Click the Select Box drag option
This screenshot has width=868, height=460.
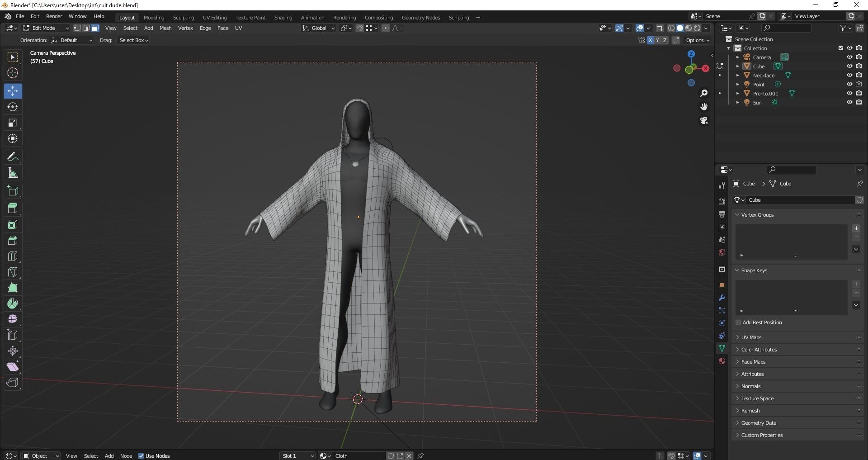[x=133, y=40]
